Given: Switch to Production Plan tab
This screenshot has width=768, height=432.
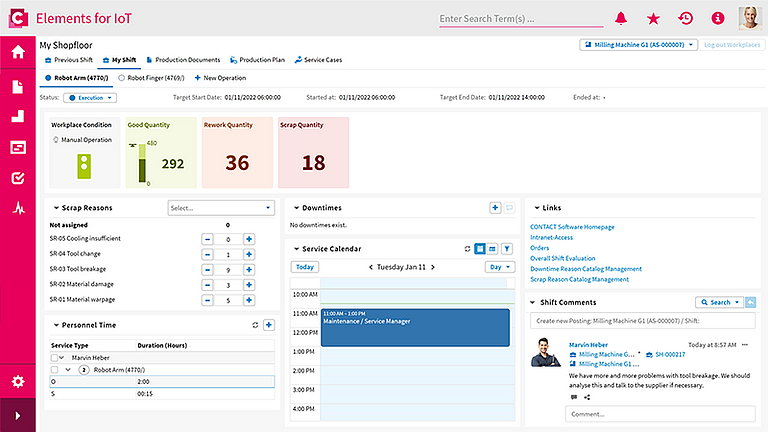Looking at the screenshot, I should (x=257, y=60).
